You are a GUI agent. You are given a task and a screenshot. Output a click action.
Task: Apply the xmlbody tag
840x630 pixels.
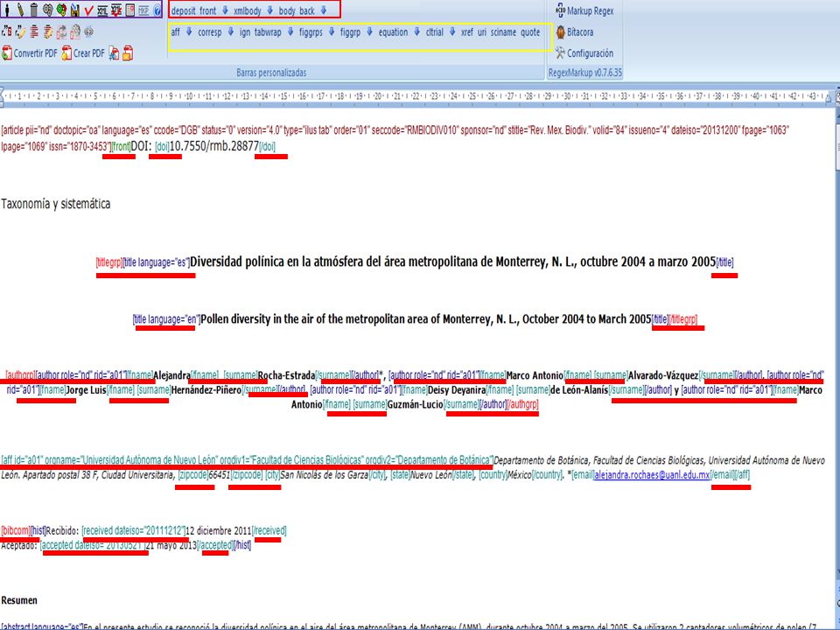[248, 10]
